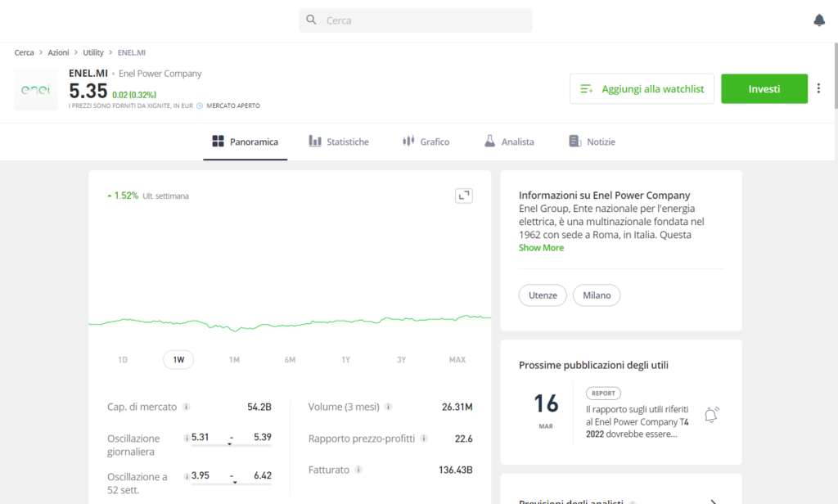Select the 1D chart range
Viewport: 838px width, 504px height.
coord(123,360)
